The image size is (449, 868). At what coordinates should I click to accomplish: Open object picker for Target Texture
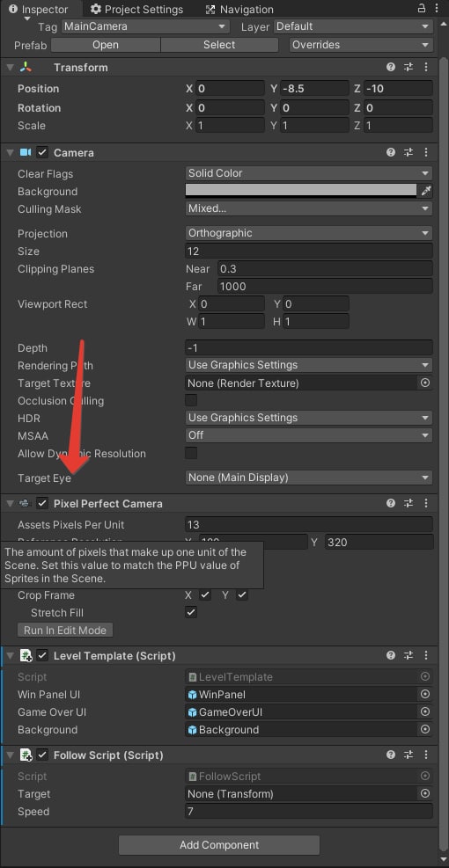coord(425,383)
